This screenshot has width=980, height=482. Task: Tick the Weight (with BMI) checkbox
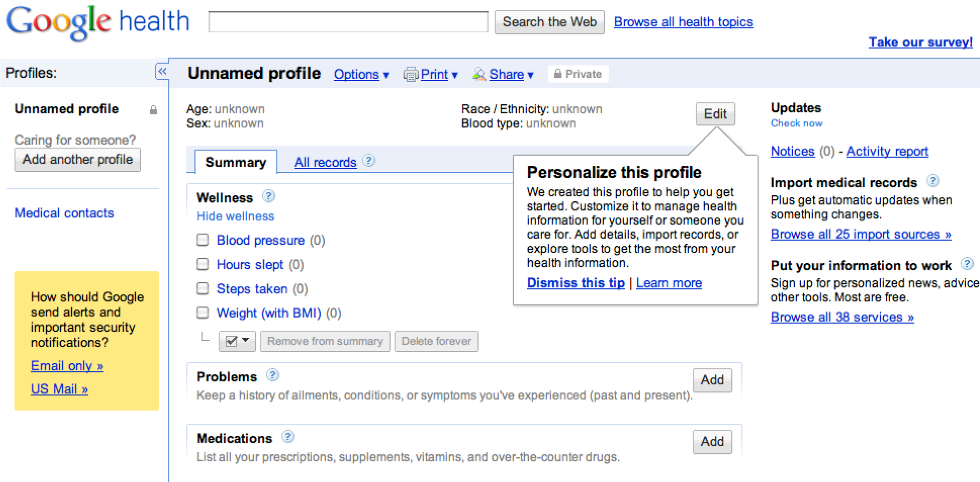[203, 313]
